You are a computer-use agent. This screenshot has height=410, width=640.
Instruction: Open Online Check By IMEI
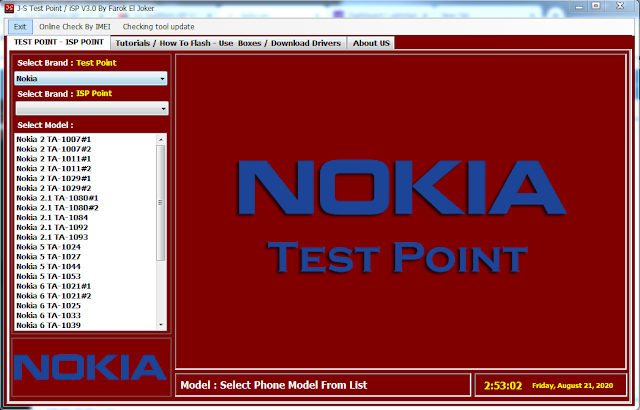(x=75, y=27)
